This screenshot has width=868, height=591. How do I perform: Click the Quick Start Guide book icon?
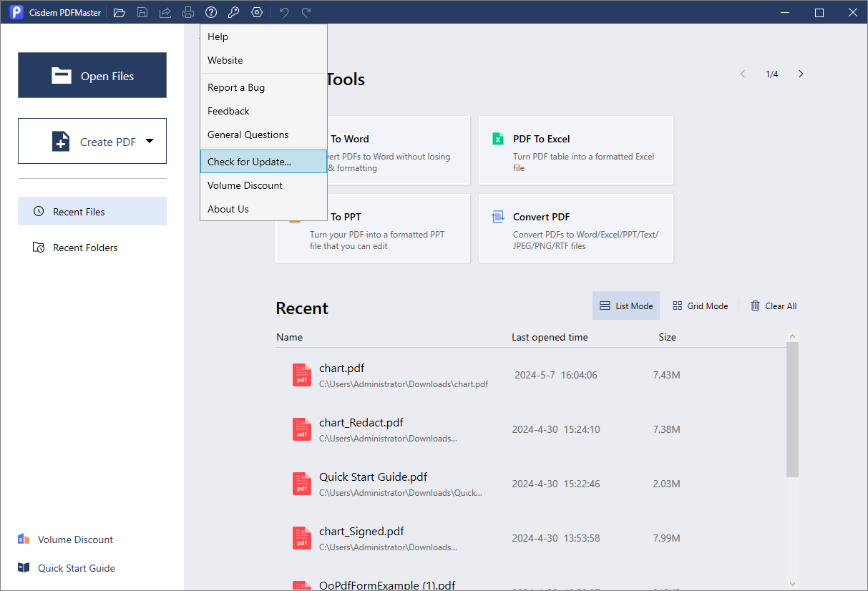pos(24,568)
